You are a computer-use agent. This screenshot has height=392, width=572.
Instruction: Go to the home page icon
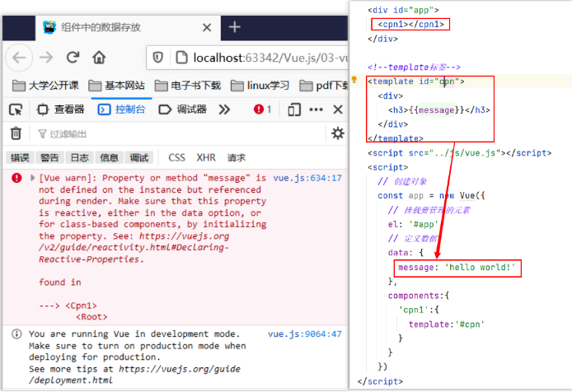pyautogui.click(x=99, y=58)
